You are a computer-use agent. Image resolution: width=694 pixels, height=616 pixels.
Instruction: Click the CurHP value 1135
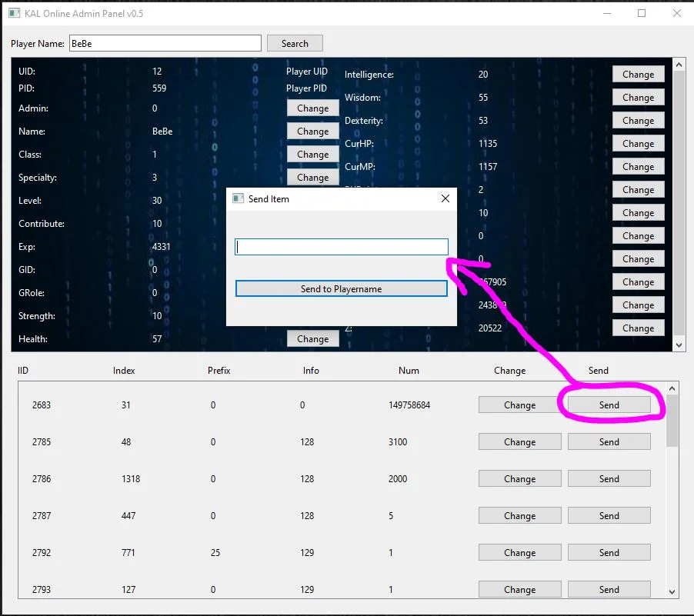pos(488,143)
